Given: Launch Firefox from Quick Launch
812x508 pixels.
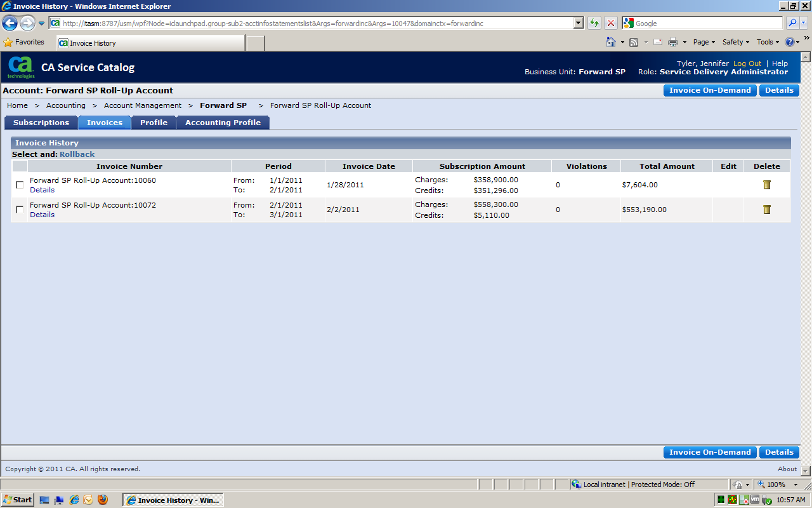Looking at the screenshot, I should tap(103, 500).
